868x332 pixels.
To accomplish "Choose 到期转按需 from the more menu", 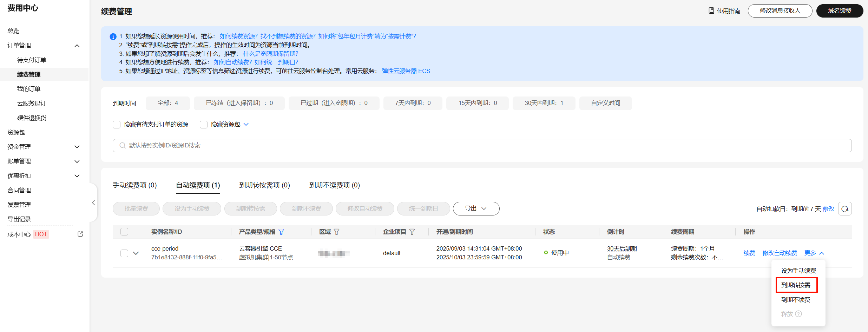I will pos(796,285).
